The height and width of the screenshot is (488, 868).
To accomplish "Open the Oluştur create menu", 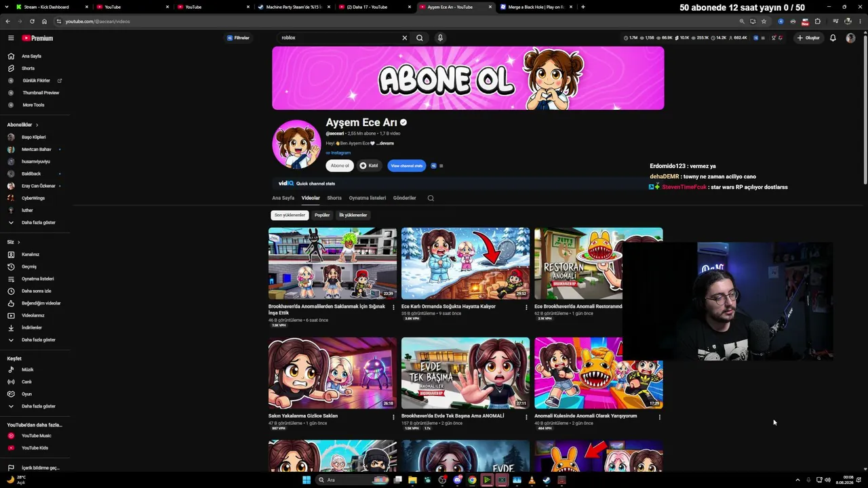I will [x=808, y=38].
